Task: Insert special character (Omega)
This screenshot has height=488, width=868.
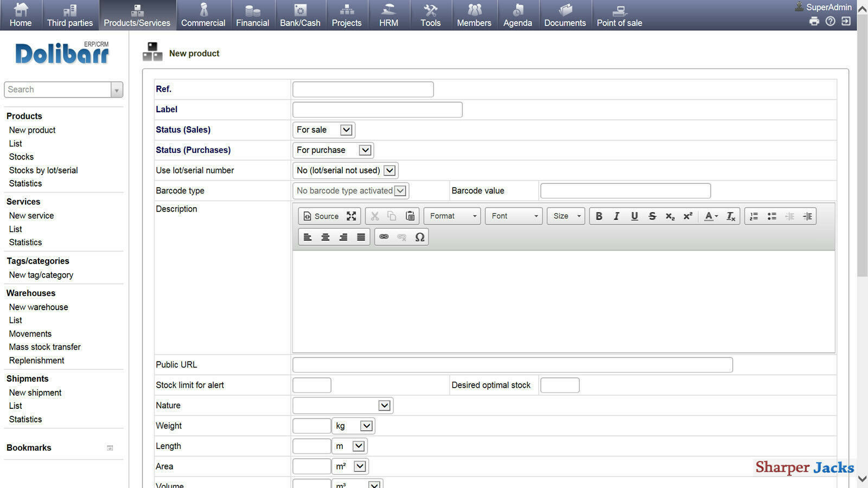Action: pos(420,237)
